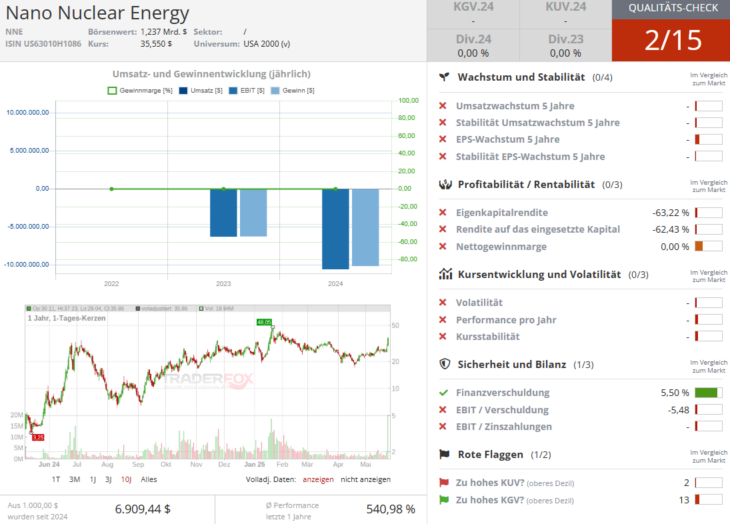Click the 540,98 % performance value
The width and height of the screenshot is (730, 524).
tap(391, 509)
